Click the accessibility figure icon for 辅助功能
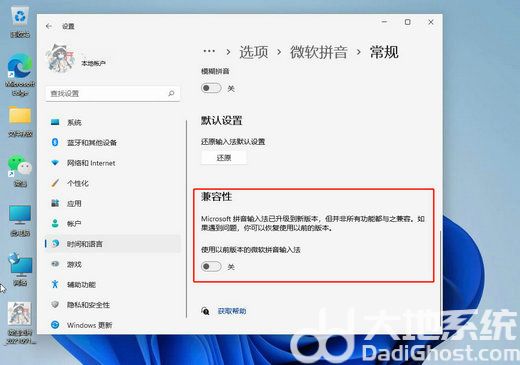This screenshot has width=520, height=365. click(55, 284)
